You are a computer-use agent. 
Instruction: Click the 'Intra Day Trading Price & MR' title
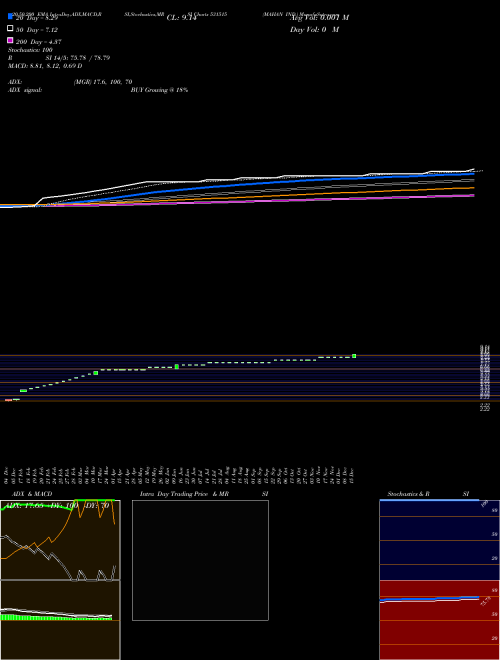click(x=184, y=494)
